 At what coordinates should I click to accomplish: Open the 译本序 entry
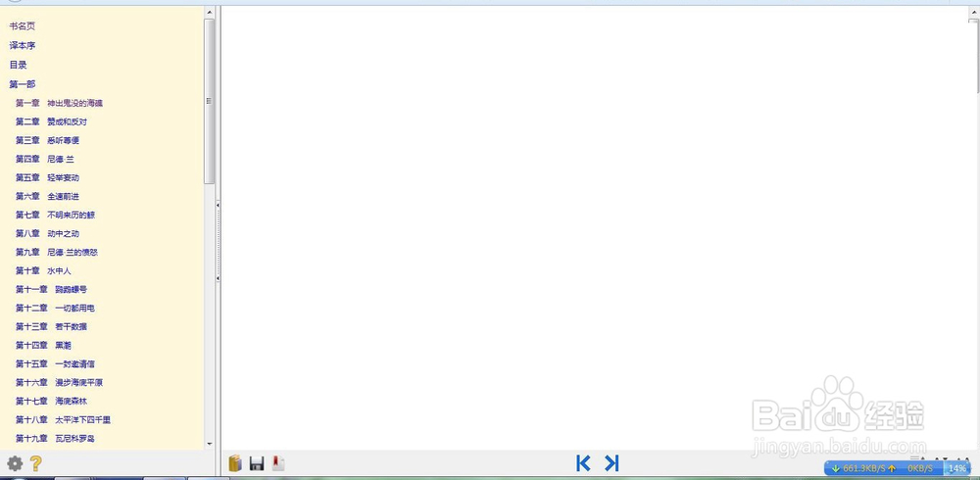click(22, 46)
